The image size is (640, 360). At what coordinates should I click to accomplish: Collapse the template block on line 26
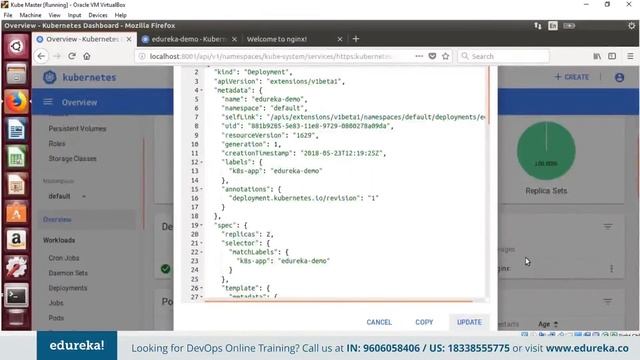coord(202,288)
